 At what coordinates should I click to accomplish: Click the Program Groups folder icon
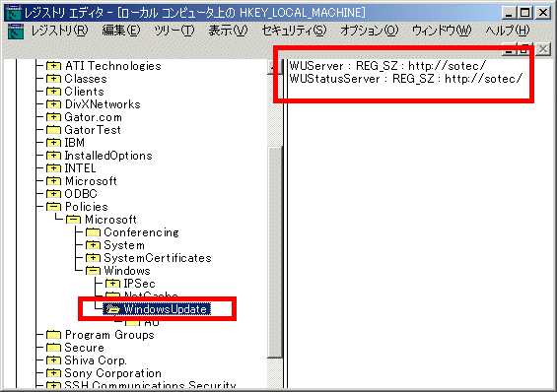[x=53, y=335]
